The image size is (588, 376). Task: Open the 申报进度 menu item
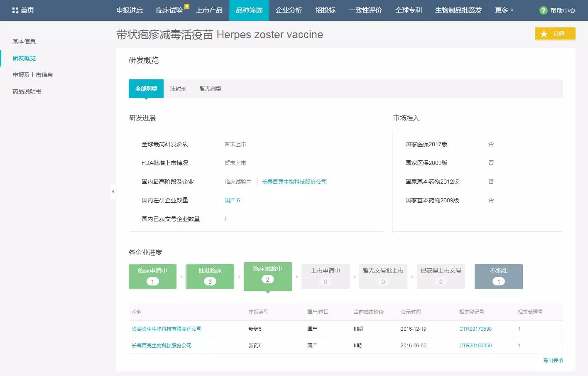coord(130,10)
